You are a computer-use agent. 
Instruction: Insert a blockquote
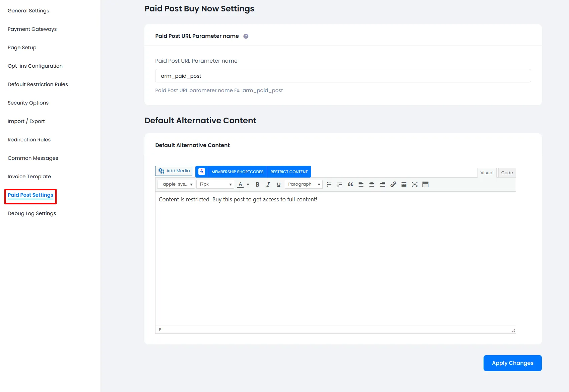tap(350, 184)
